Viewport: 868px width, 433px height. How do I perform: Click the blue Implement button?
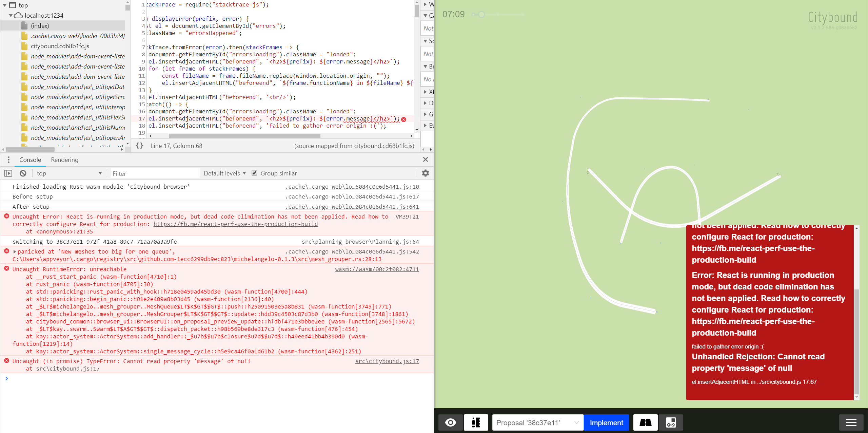click(606, 422)
